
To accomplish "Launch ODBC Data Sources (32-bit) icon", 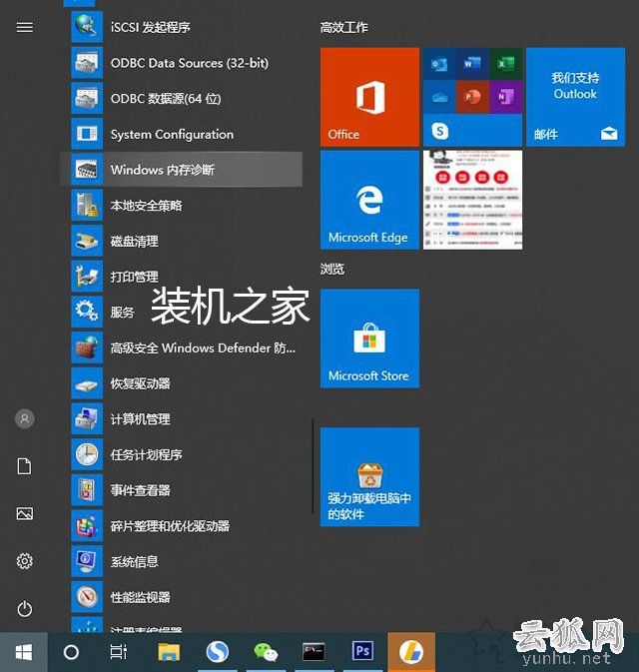I will pyautogui.click(x=87, y=63).
